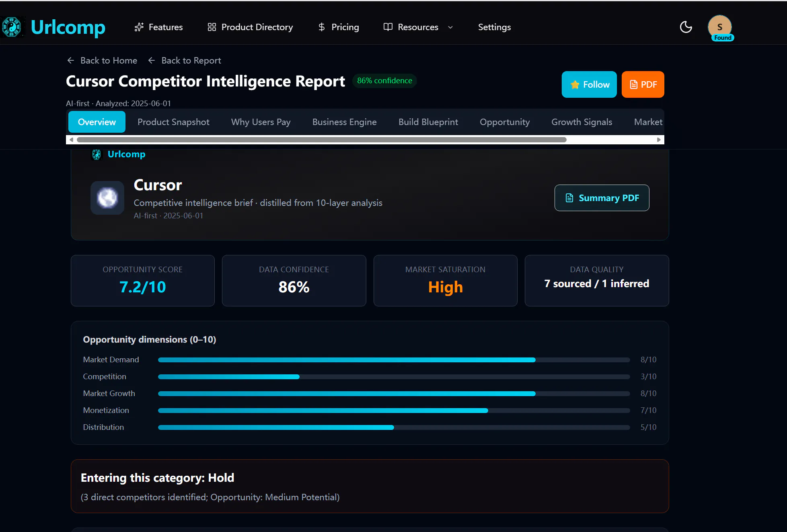Click the Monetization 7/10 score
The image size is (787, 532).
pyautogui.click(x=648, y=410)
